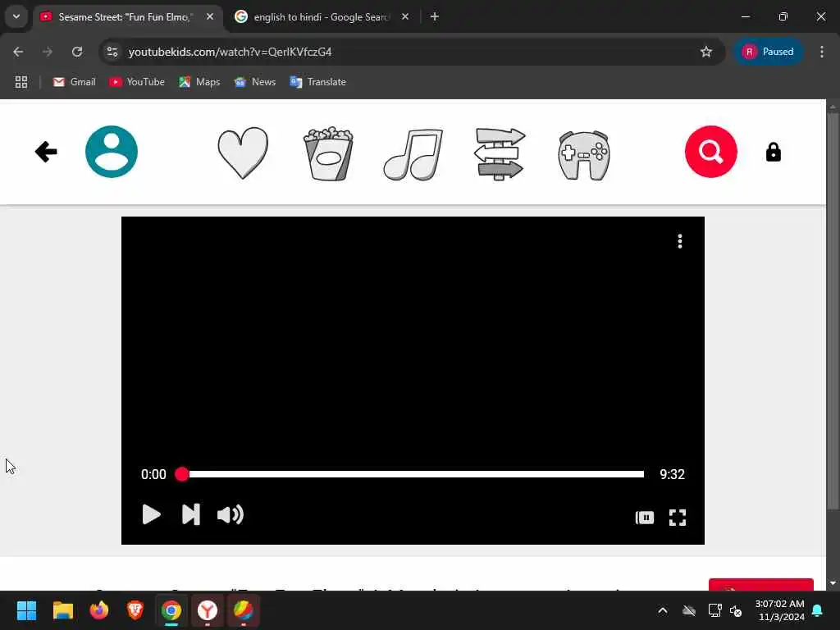Screen dimensions: 840x630
Task: Open a new browser tab
Action: [435, 17]
